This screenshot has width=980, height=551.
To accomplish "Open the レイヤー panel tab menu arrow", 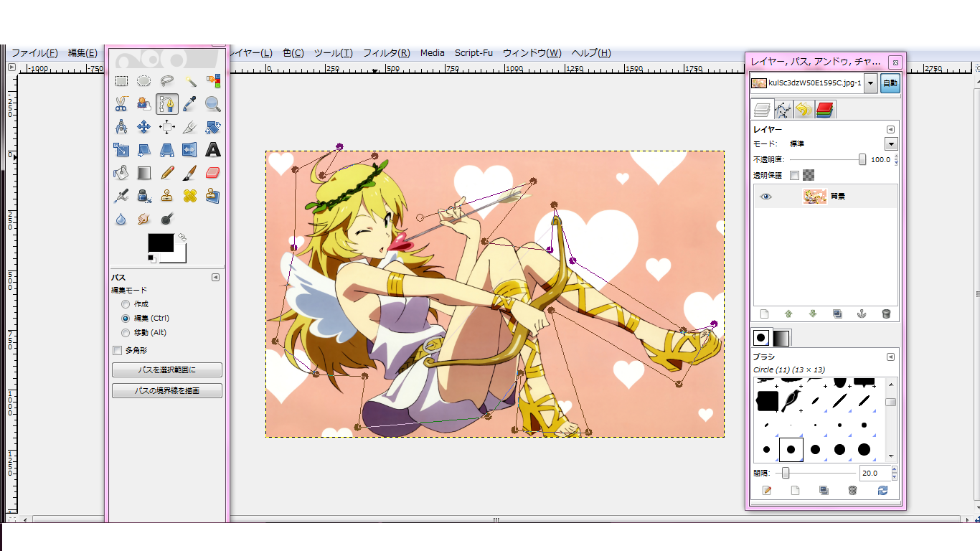I will click(x=890, y=130).
